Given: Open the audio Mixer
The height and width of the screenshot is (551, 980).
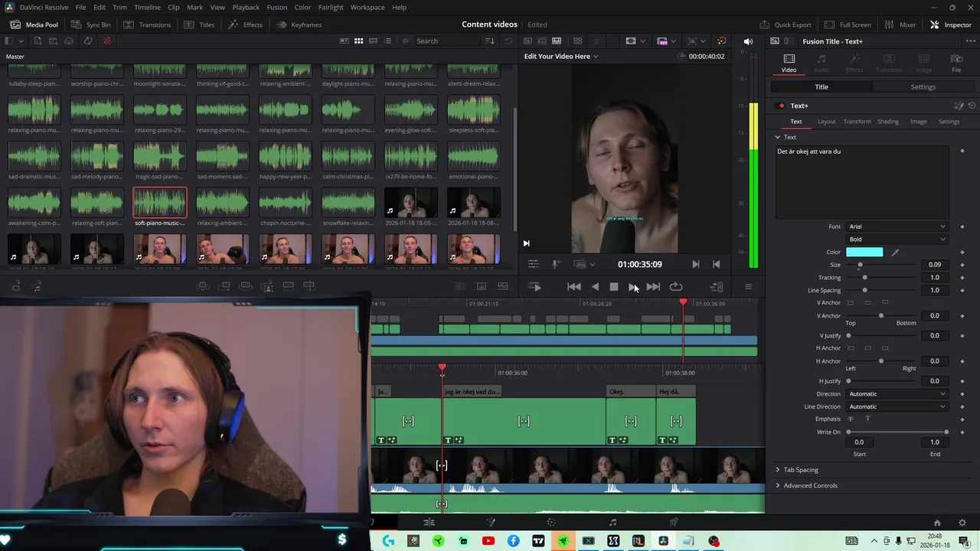Looking at the screenshot, I should tap(900, 24).
